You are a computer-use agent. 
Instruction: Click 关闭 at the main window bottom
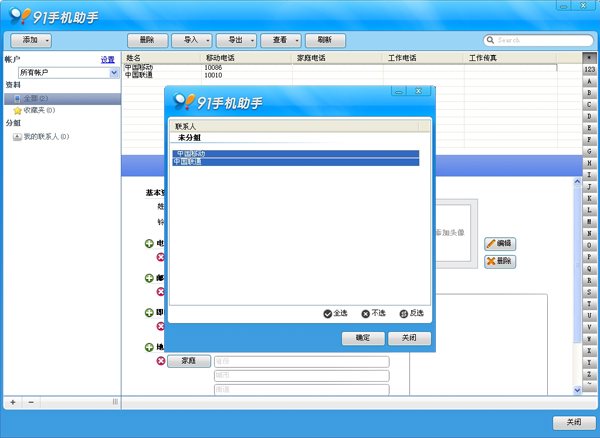pos(574,422)
